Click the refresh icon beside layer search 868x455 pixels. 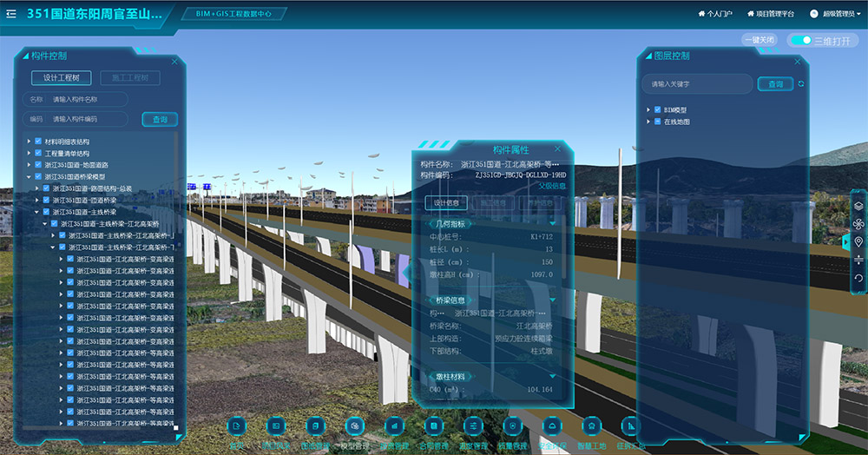[x=801, y=84]
